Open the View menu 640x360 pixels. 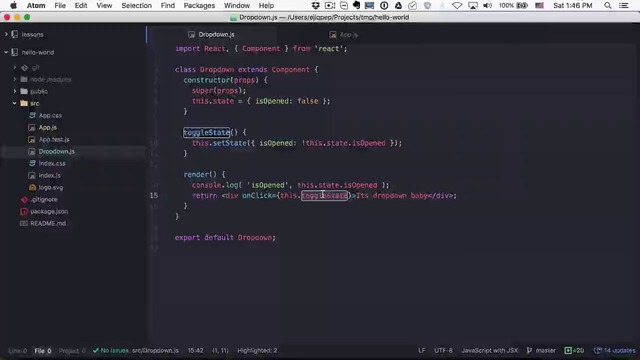104,6
